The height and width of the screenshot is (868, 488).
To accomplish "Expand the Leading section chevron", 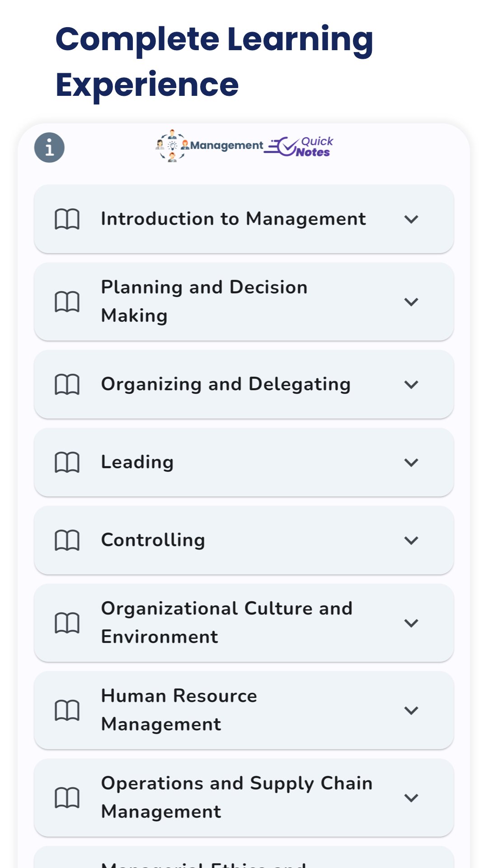I will (411, 462).
